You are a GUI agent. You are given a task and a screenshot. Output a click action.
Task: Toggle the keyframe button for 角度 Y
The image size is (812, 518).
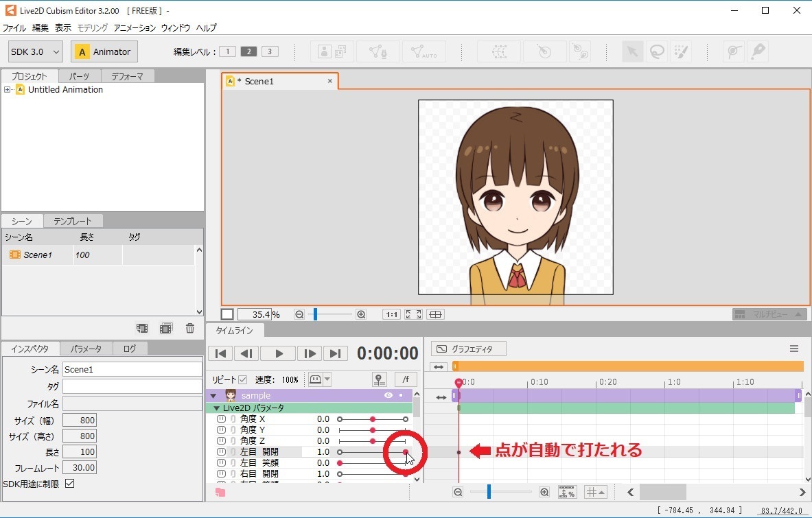tap(221, 429)
